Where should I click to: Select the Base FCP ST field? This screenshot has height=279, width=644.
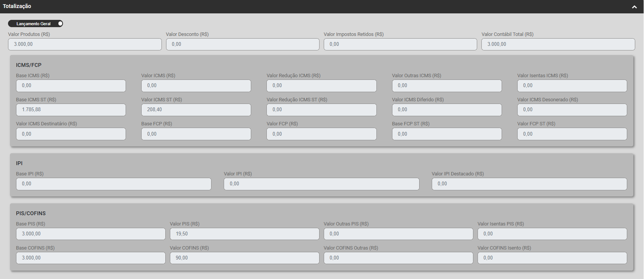(x=447, y=134)
